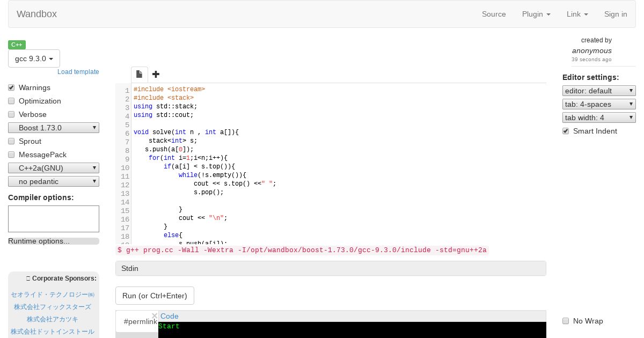Open the C++2a(GNU) standard dropdown

pos(54,168)
